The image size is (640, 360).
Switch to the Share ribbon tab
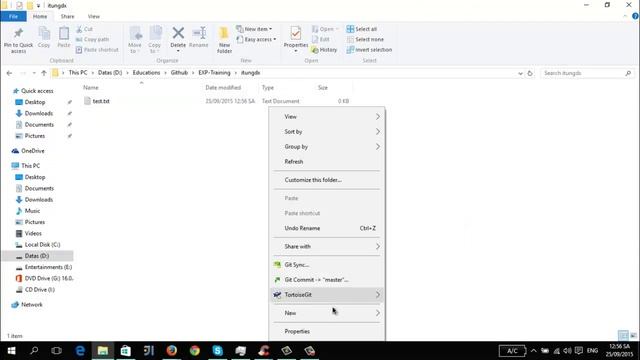tap(67, 16)
